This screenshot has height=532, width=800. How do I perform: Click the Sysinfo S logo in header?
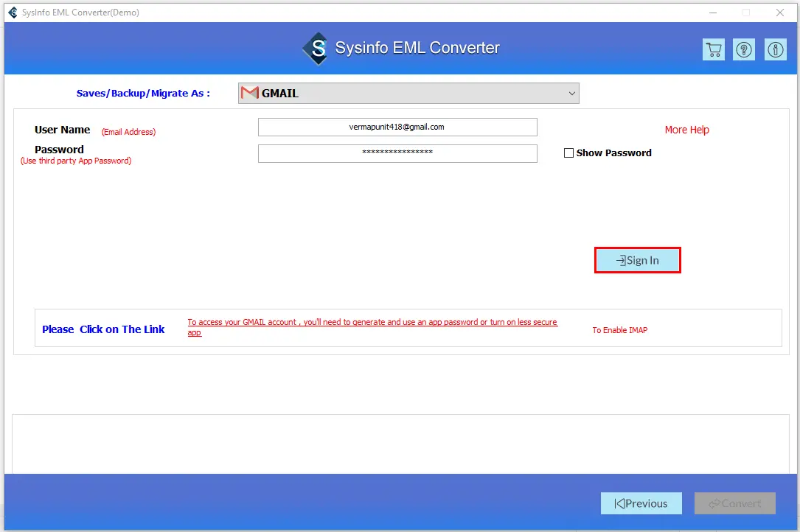pyautogui.click(x=316, y=49)
